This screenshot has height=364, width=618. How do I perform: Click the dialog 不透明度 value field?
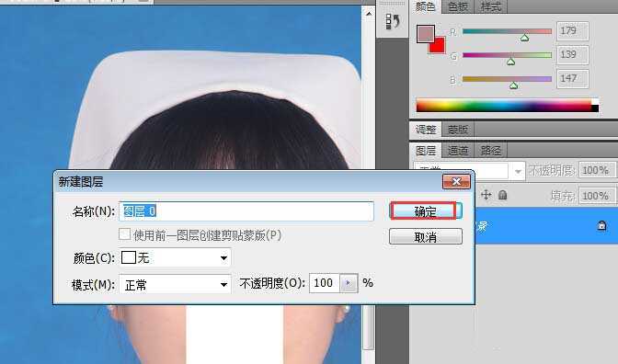324,283
